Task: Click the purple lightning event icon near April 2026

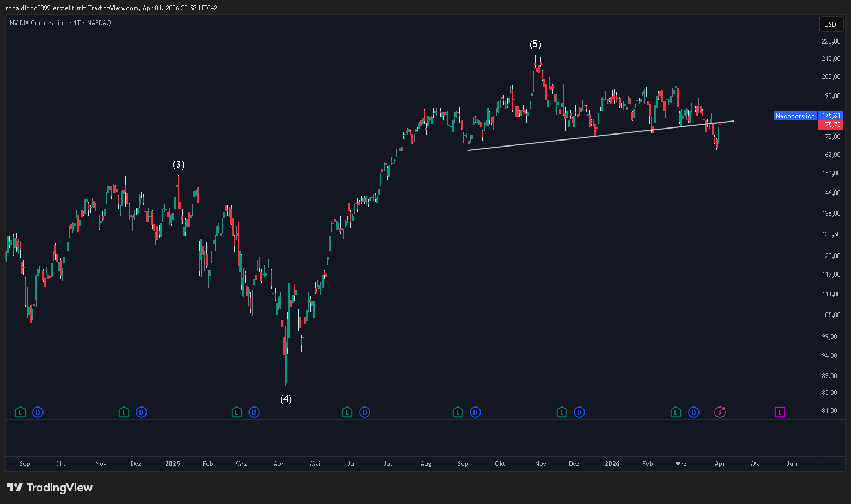Action: click(720, 412)
